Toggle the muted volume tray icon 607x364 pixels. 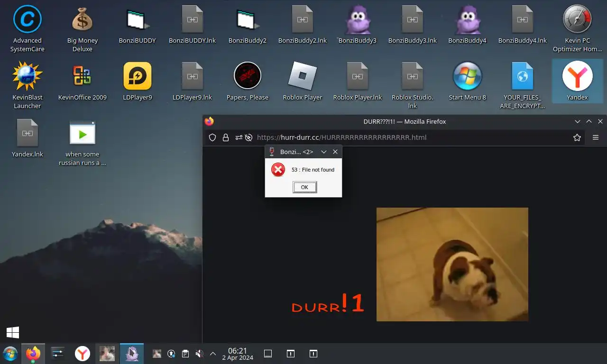pyautogui.click(x=200, y=354)
